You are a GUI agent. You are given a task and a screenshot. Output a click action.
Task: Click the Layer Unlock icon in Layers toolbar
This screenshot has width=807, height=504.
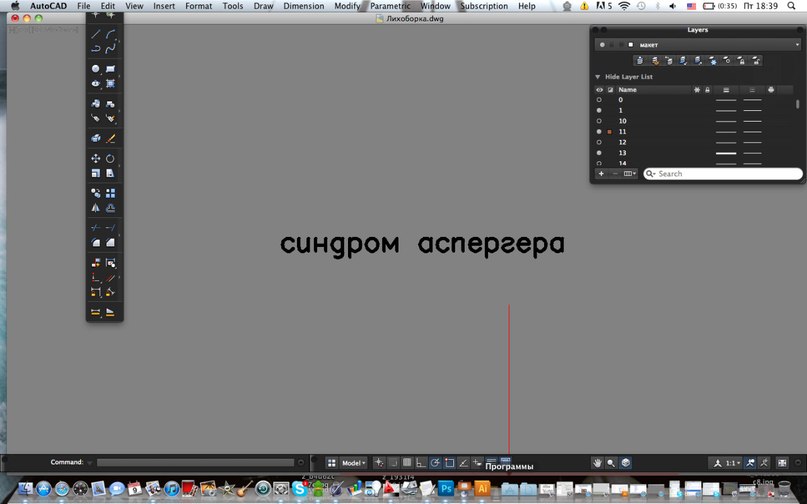tap(756, 60)
